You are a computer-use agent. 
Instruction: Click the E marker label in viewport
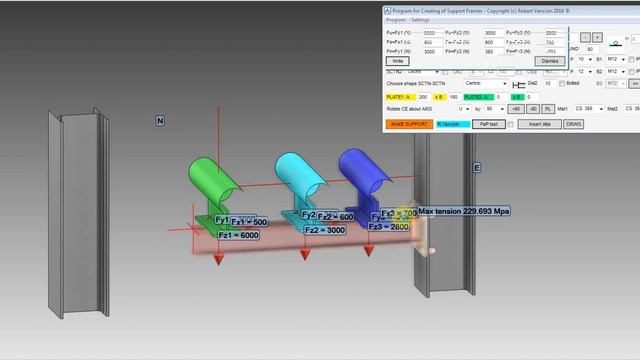476,168
